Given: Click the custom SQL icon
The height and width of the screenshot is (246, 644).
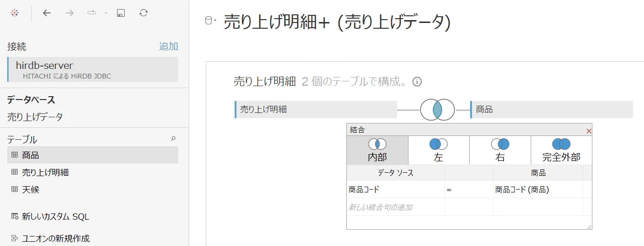Looking at the screenshot, I should coord(14,217).
